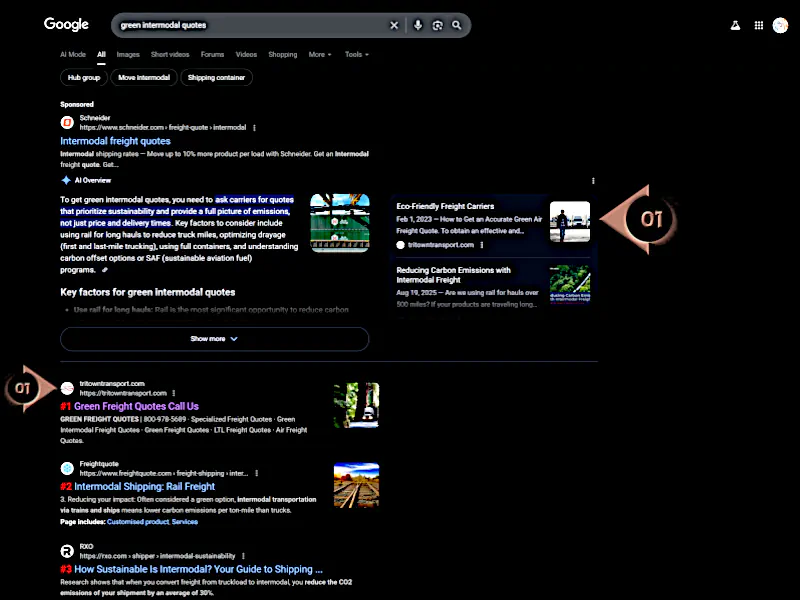This screenshot has height=600, width=800.
Task: Expand AI Overview with Show more
Action: (x=214, y=339)
